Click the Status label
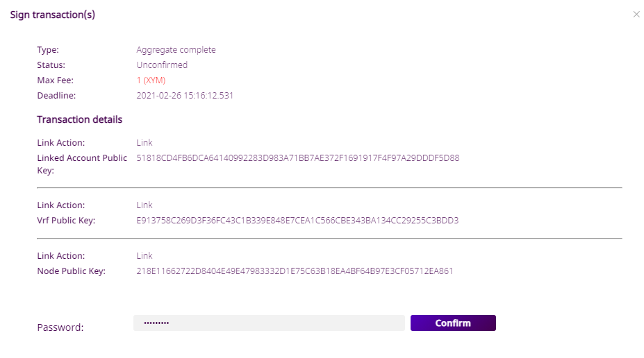The width and height of the screenshot is (644, 358). point(51,65)
